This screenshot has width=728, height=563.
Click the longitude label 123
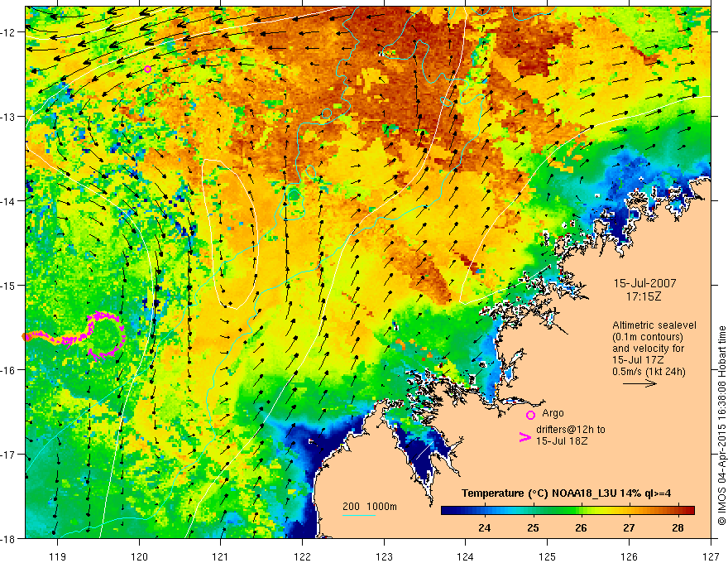pyautogui.click(x=384, y=556)
